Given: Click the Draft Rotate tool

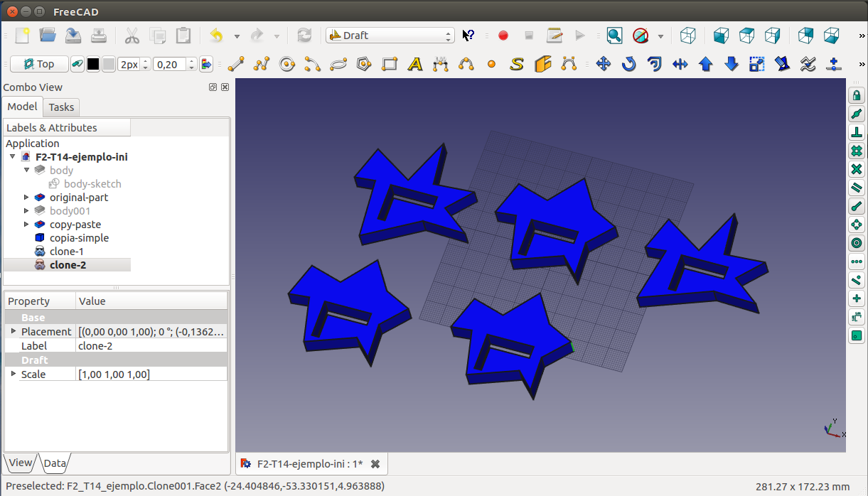Looking at the screenshot, I should pos(629,65).
